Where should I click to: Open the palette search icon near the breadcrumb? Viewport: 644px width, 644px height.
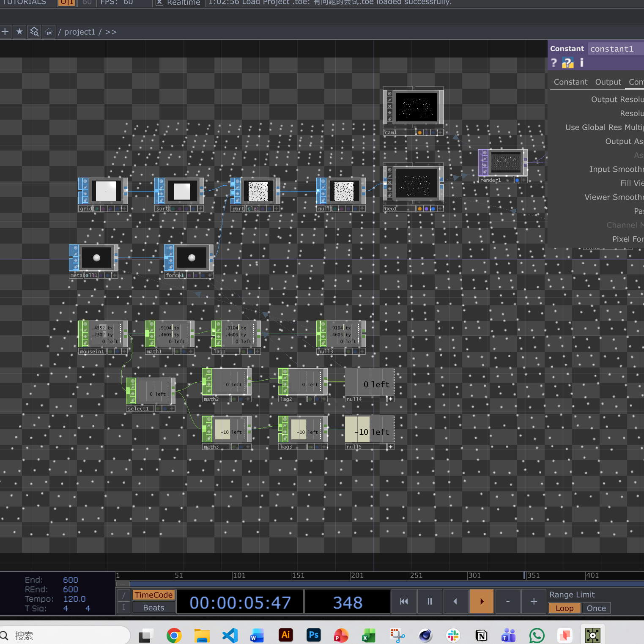pos(34,31)
